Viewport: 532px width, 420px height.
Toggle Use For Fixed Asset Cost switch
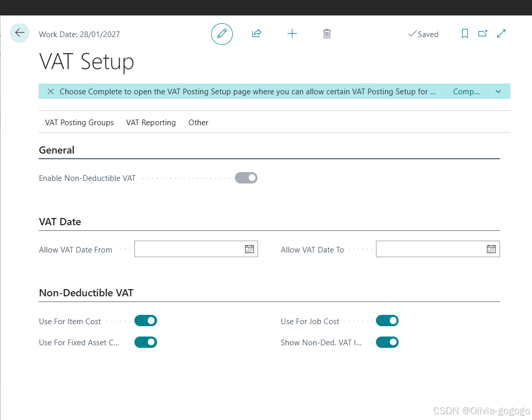(146, 342)
